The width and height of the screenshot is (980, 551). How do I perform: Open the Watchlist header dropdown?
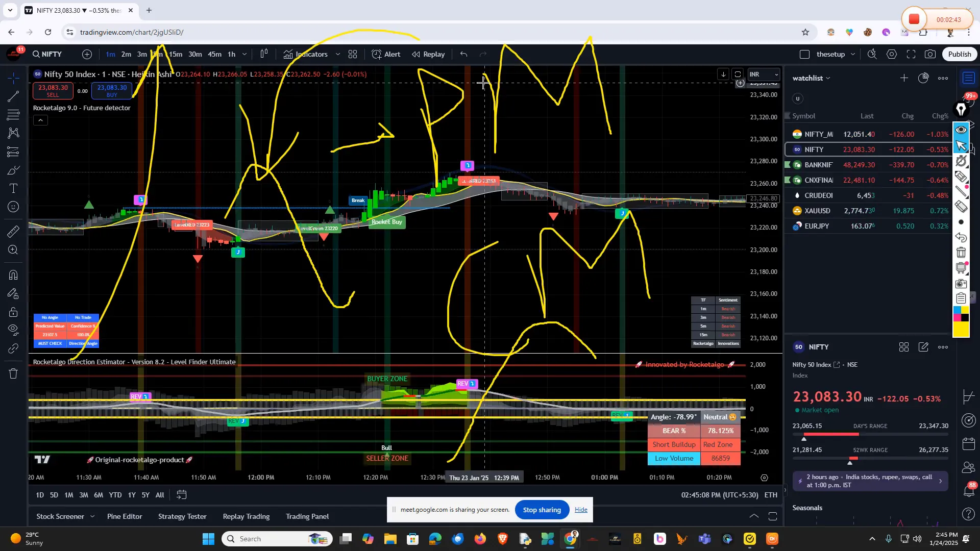pyautogui.click(x=811, y=78)
